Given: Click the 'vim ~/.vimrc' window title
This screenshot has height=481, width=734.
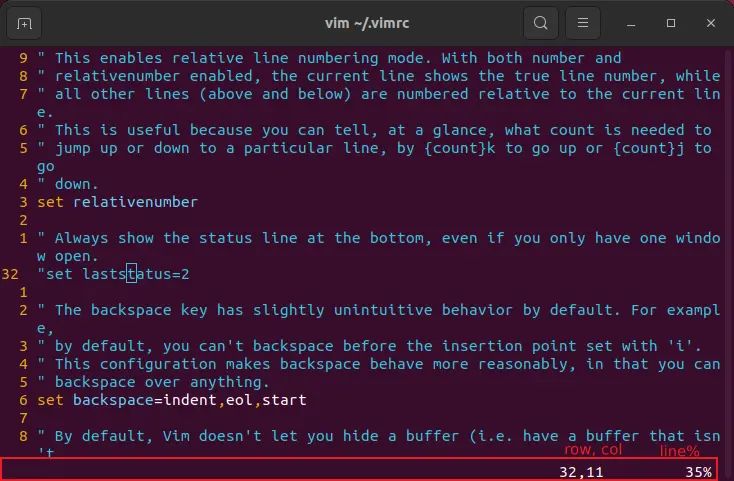Looking at the screenshot, I should click(367, 23).
